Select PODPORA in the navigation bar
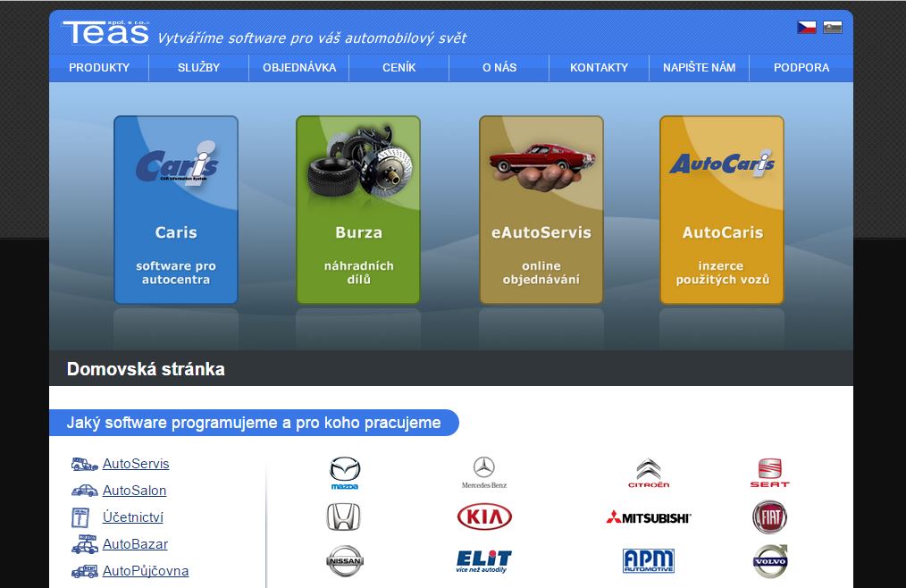 click(x=801, y=68)
